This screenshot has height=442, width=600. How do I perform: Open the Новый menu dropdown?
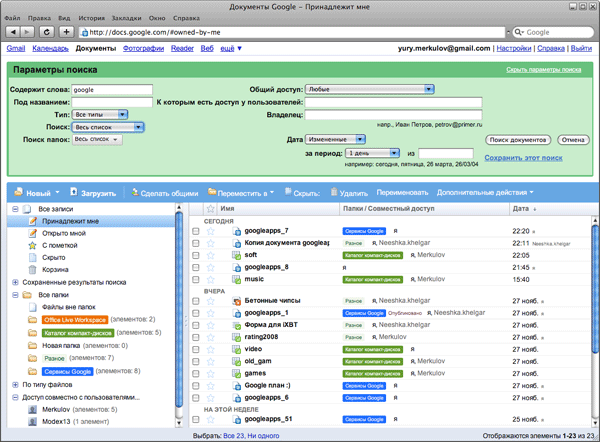pyautogui.click(x=37, y=193)
